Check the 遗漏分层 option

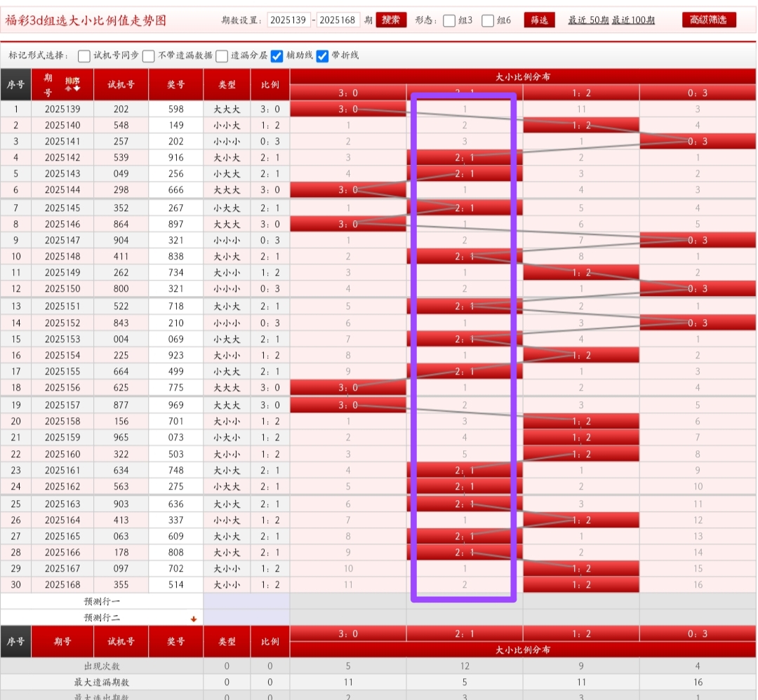click(222, 56)
